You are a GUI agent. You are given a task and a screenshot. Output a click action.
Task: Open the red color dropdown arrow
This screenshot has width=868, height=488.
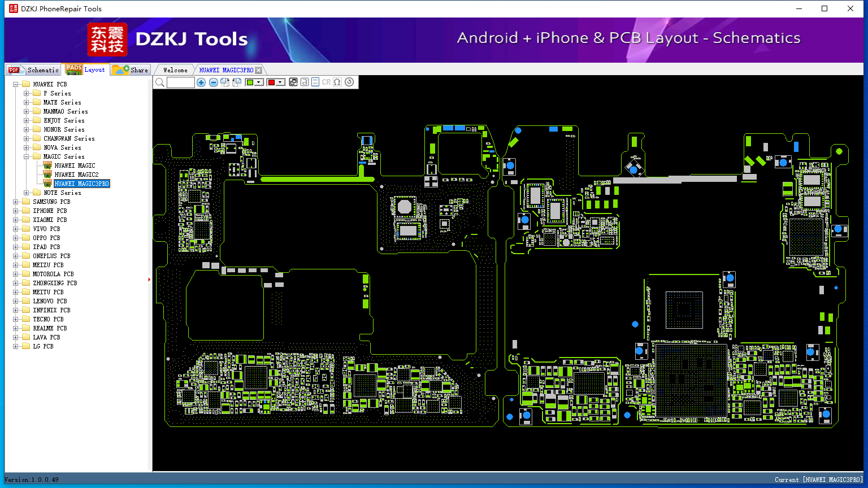pyautogui.click(x=280, y=82)
